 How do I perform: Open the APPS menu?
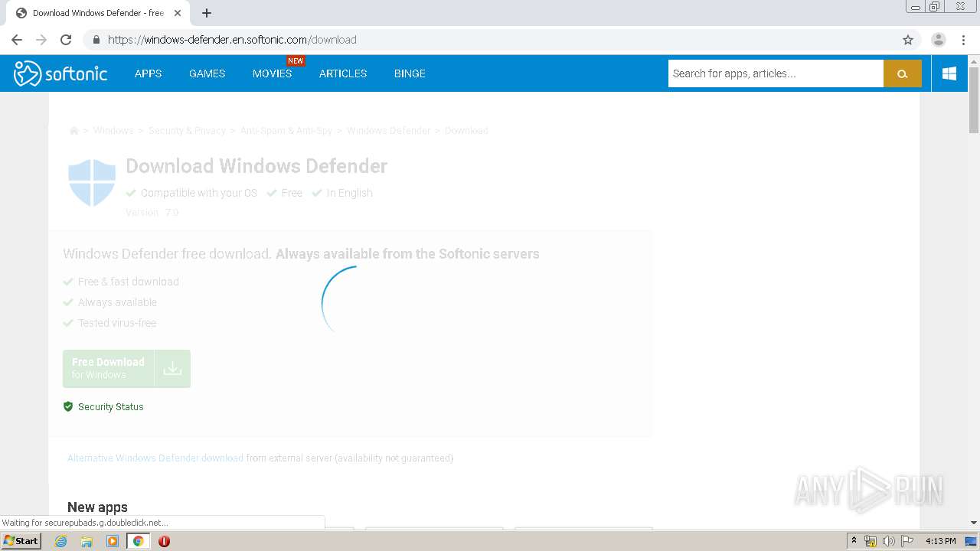pyautogui.click(x=148, y=73)
